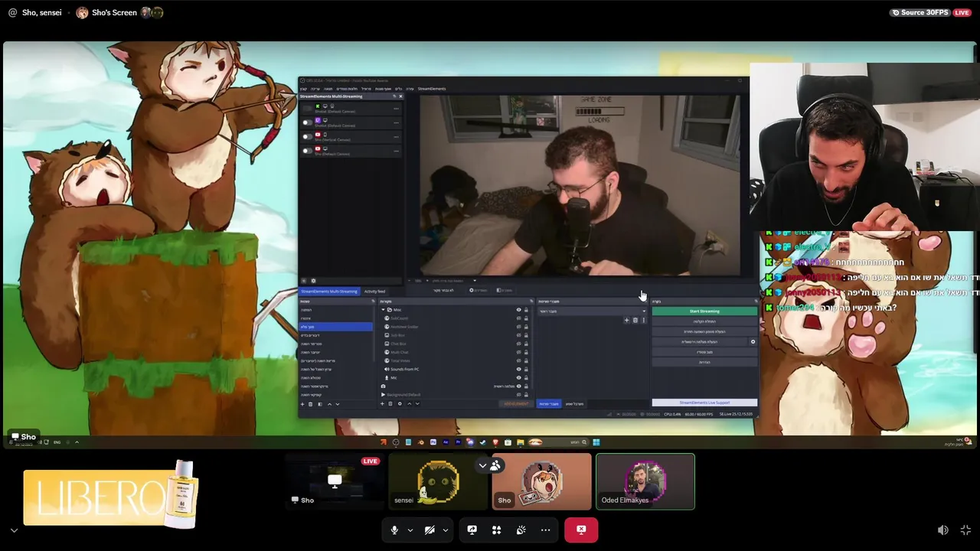This screenshot has width=980, height=551.
Task: Open Multi-Streaming panel settings gear
Action: 313,281
